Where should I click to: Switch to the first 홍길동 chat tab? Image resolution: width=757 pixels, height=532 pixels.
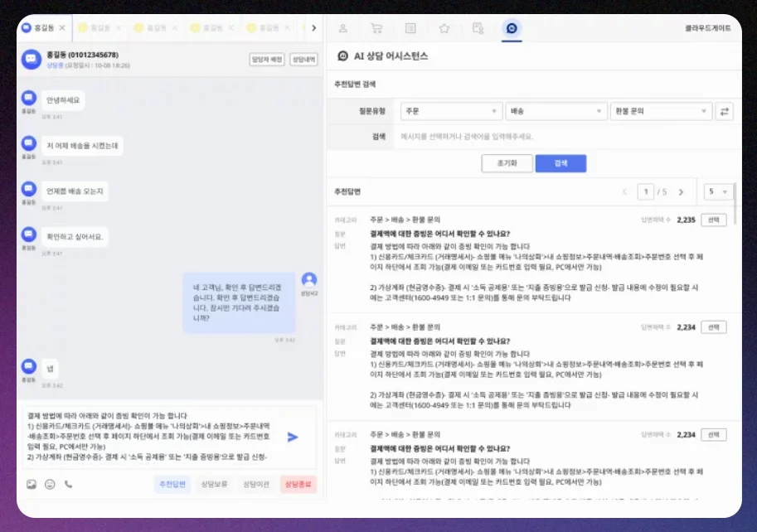pos(43,27)
